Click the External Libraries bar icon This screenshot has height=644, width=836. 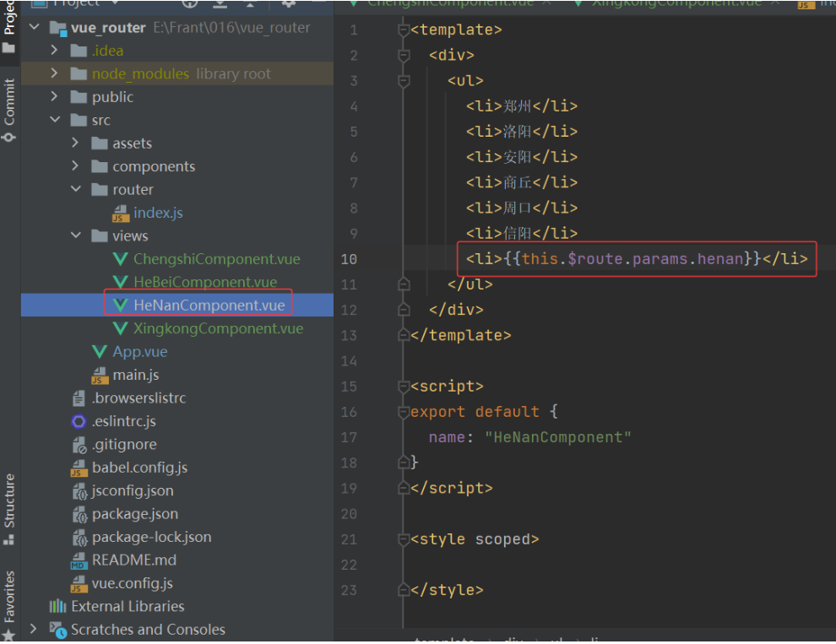[57, 606]
